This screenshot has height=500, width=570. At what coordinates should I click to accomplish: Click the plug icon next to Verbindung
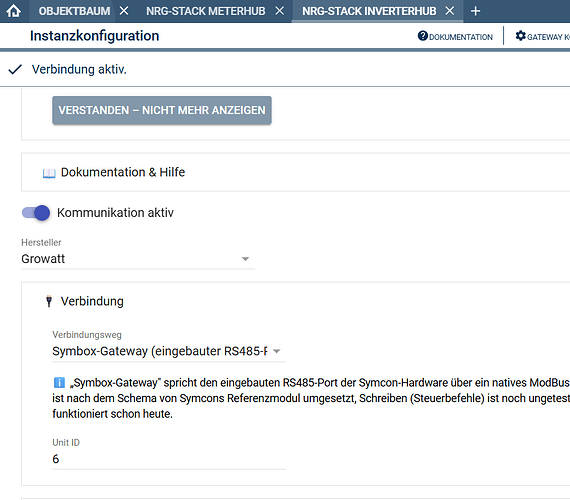[x=49, y=301]
